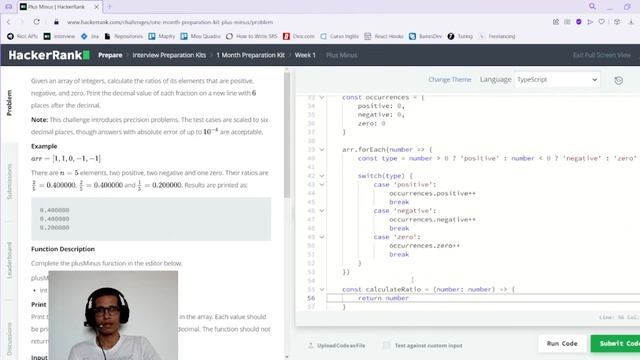Viewport: 640px width, 360px height.
Task: Click the extensions cube icon in toolbar
Action: point(617,22)
